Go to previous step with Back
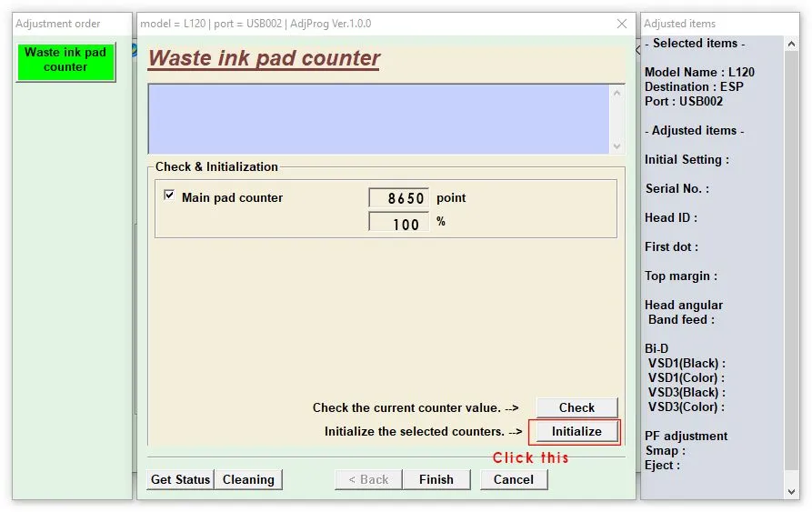 (x=368, y=479)
